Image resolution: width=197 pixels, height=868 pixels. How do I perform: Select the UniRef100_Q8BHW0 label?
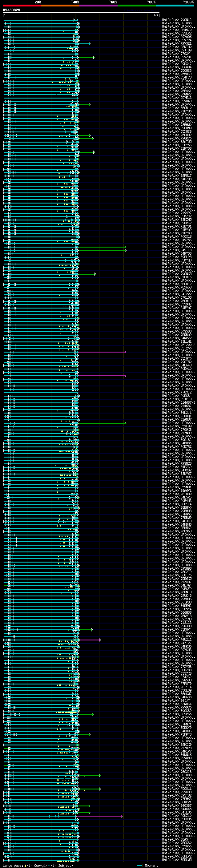click(176, 125)
